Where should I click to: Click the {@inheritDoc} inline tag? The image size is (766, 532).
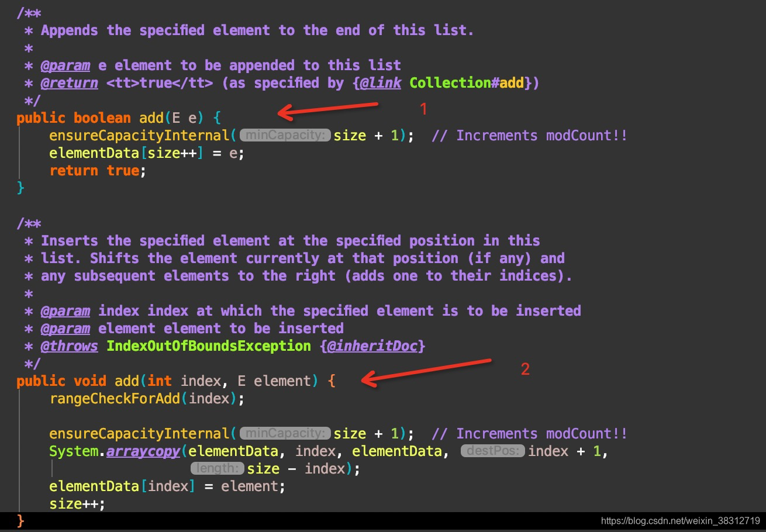coord(372,346)
